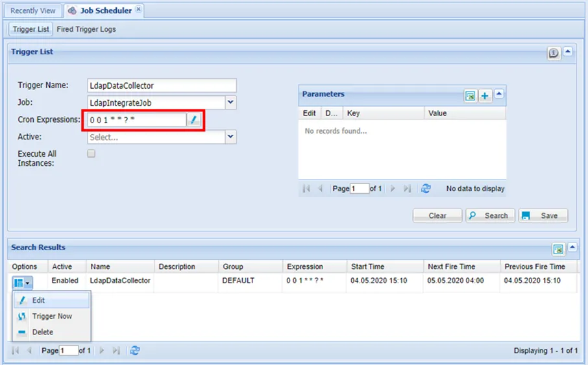Select the LdapDataCollector name cell
588x365 pixels.
coord(120,281)
